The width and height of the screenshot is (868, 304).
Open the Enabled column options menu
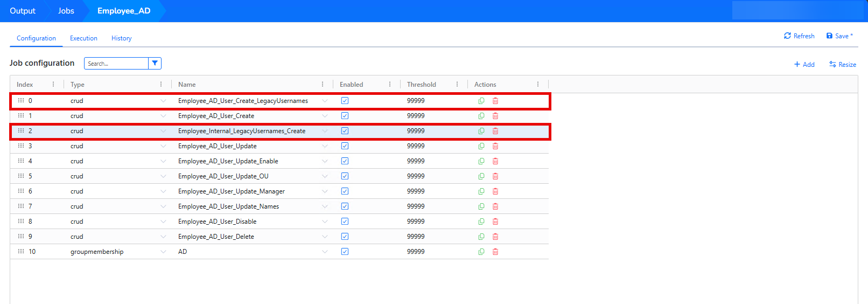coord(390,84)
